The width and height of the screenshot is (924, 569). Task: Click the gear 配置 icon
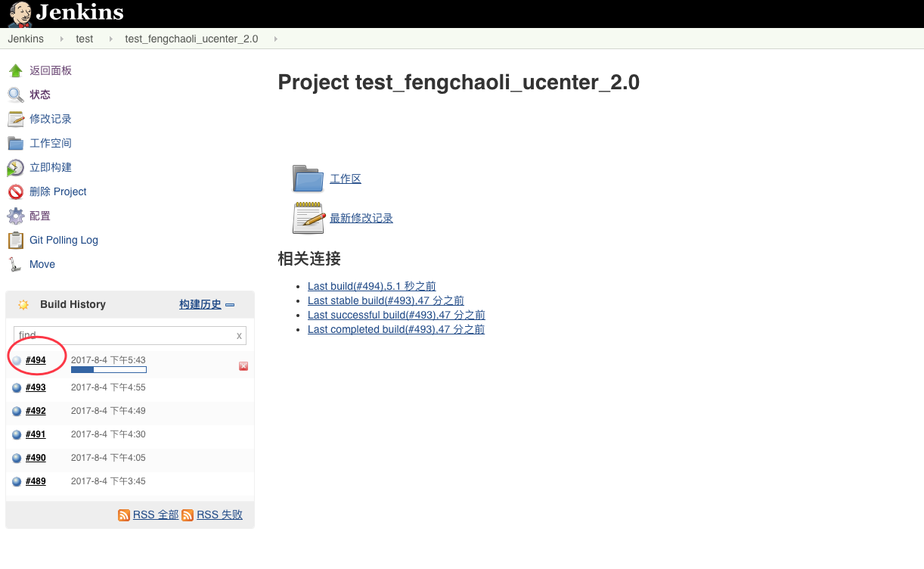[16, 216]
